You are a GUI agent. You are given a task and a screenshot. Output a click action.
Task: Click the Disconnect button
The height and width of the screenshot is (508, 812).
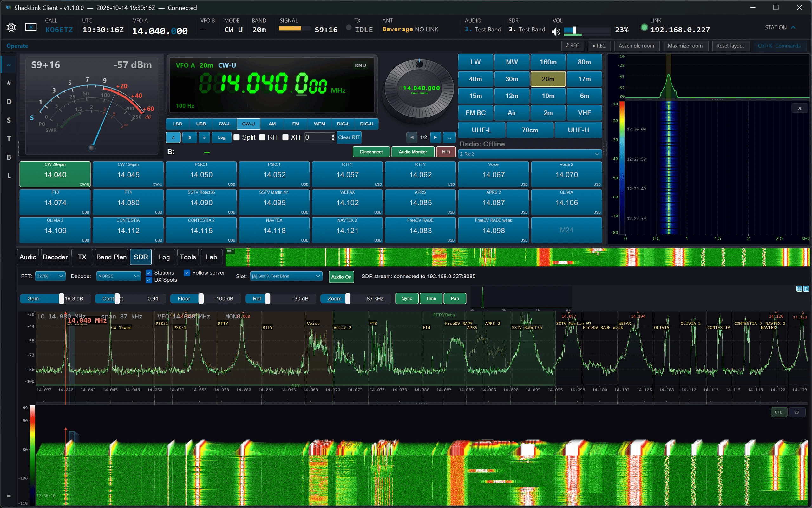[x=371, y=152]
